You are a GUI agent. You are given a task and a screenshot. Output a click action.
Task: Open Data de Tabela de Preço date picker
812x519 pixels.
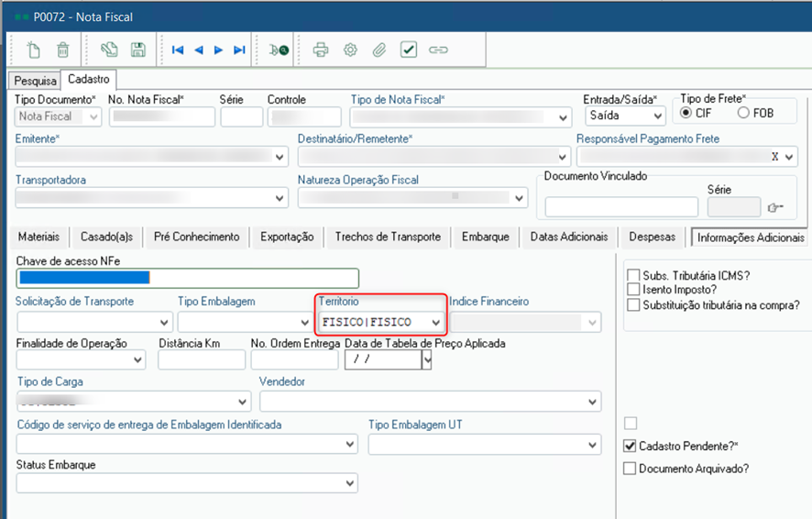427,359
